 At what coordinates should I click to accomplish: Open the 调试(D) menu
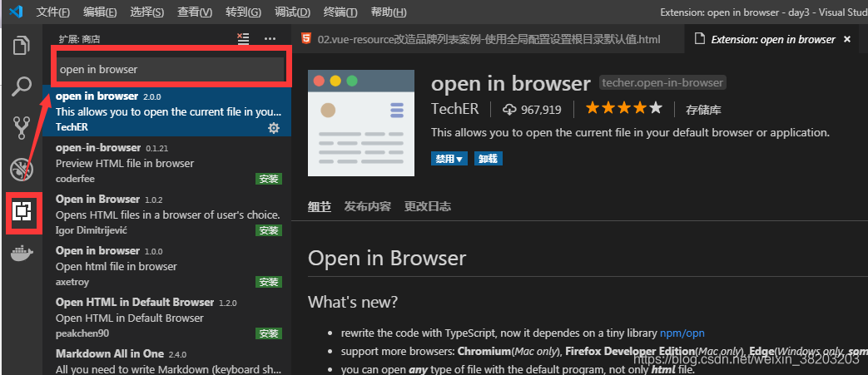pos(292,12)
